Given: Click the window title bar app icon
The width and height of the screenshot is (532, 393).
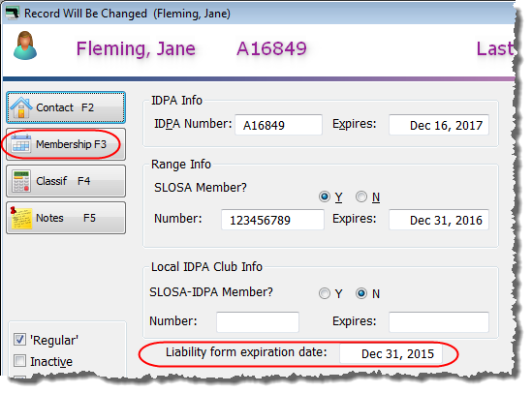Looking at the screenshot, I should point(13,14).
